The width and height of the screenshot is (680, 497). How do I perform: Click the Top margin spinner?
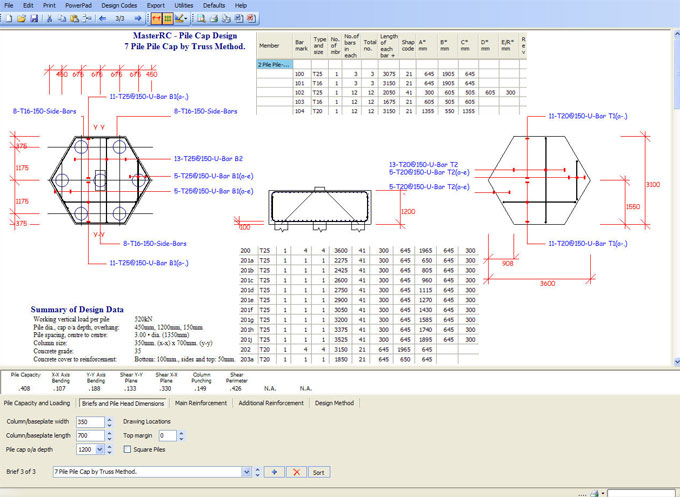[181, 435]
